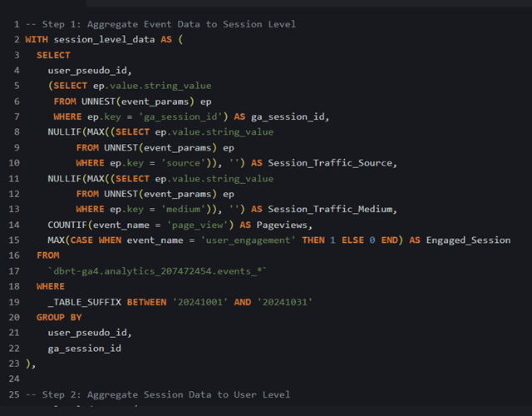Click the SELECT keyword on line 3
This screenshot has width=532, height=416.
click(53, 55)
